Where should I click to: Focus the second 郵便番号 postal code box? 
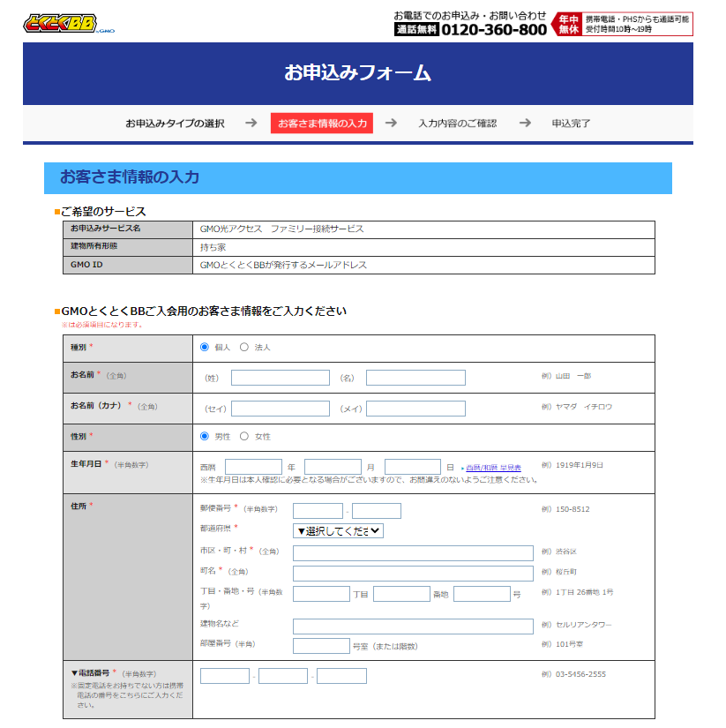[x=377, y=511]
